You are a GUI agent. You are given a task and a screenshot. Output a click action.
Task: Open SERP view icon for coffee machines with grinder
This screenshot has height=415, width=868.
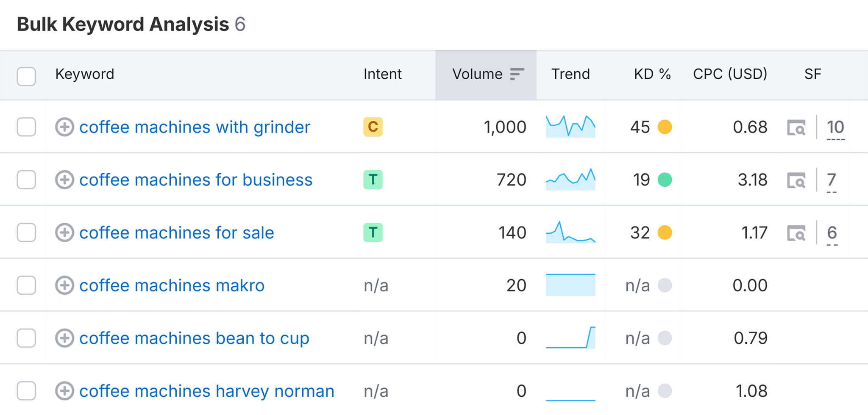(796, 127)
